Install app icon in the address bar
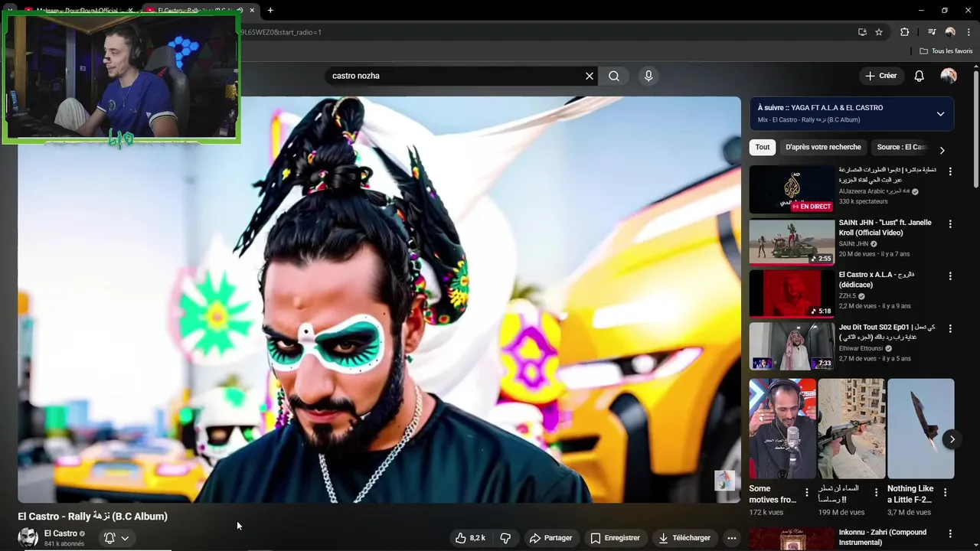Image resolution: width=980 pixels, height=551 pixels. pos(862,32)
